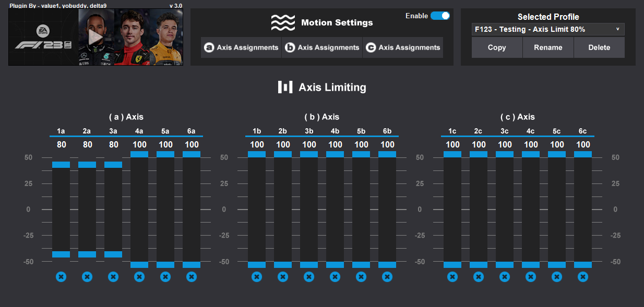The height and width of the screenshot is (307, 644).
Task: Toggle the Enable motion switch
Action: [440, 16]
